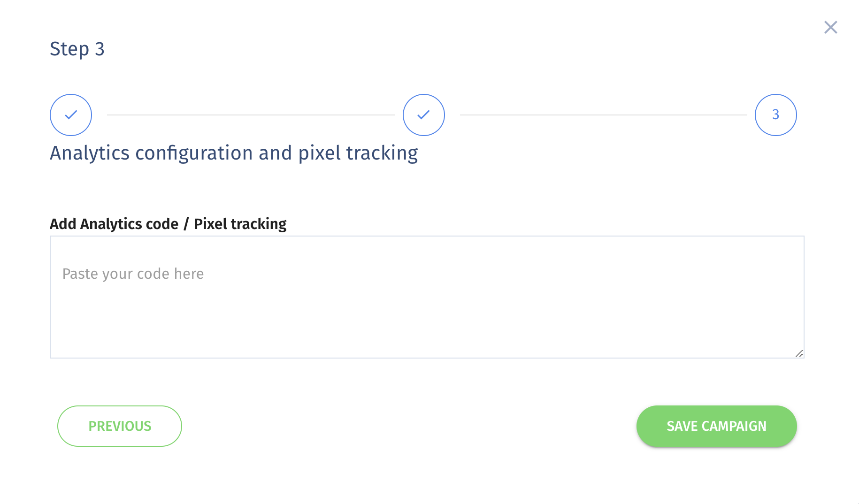The height and width of the screenshot is (504, 859).
Task: Click the placeholder text Paste your code here
Action: 133,274
